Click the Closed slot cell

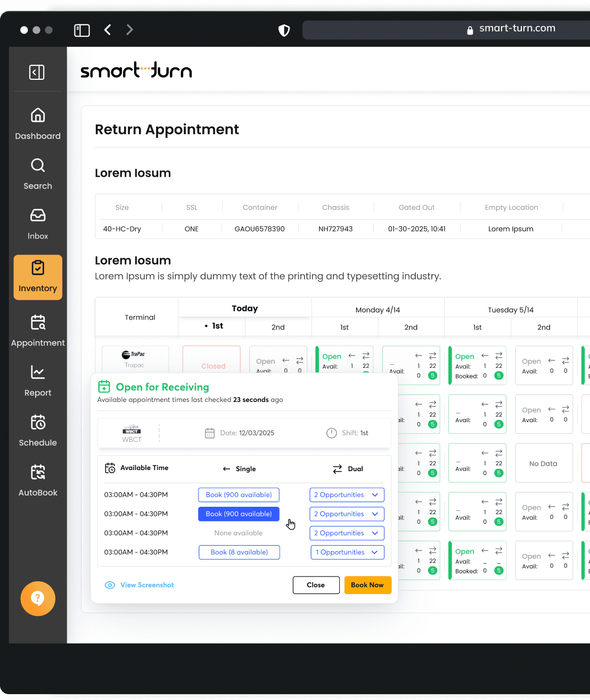pyautogui.click(x=211, y=359)
